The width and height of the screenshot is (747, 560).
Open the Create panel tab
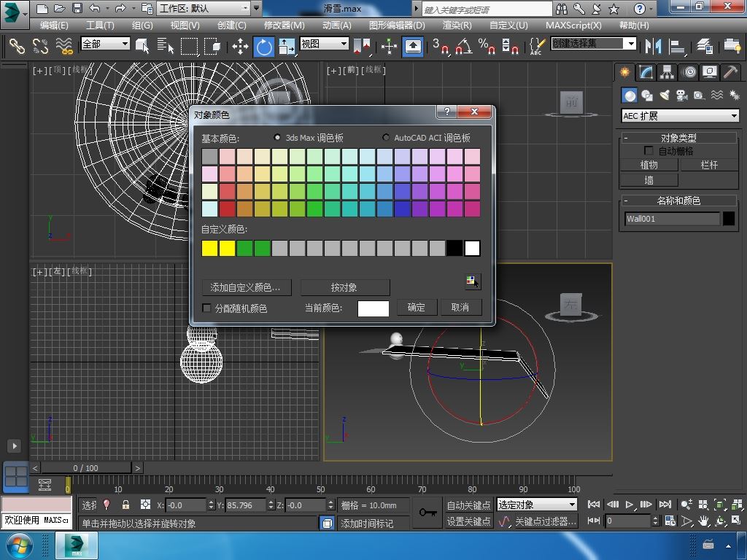(624, 72)
